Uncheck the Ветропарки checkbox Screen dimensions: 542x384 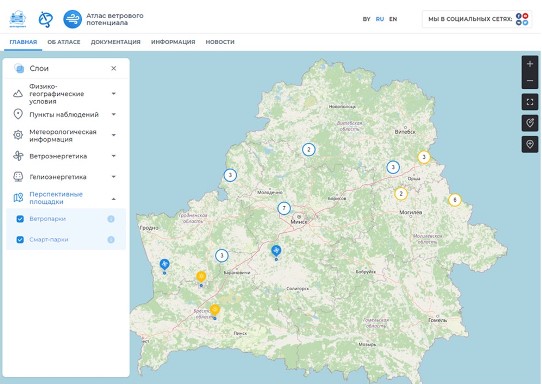20,219
